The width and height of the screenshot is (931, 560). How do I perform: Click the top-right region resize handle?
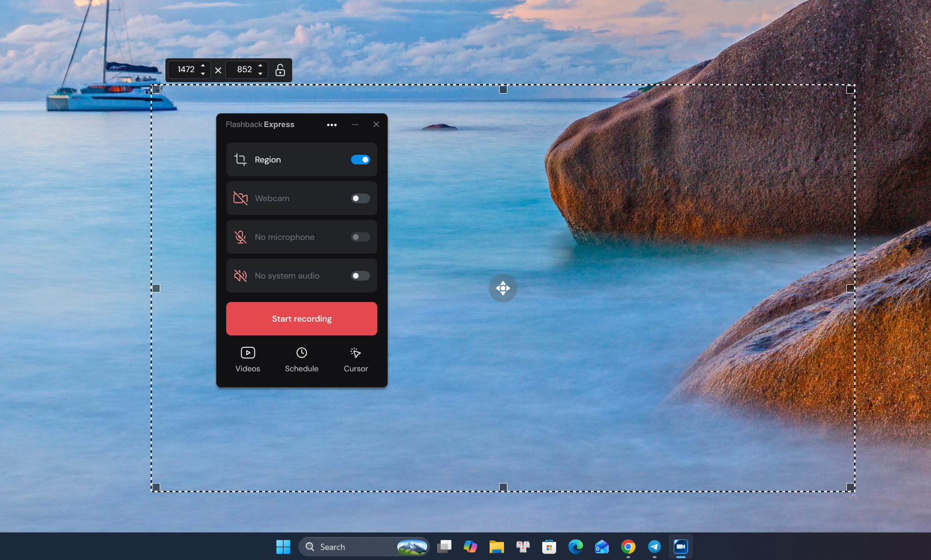pos(850,89)
